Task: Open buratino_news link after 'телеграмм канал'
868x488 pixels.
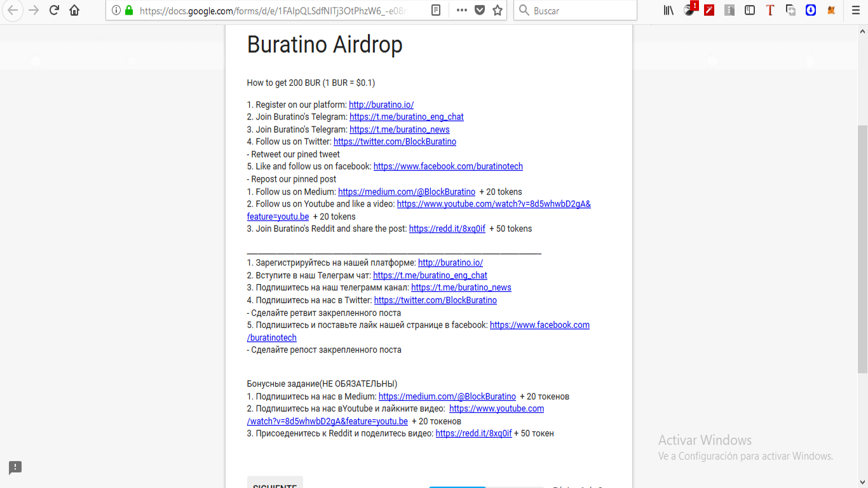Action: click(x=461, y=287)
